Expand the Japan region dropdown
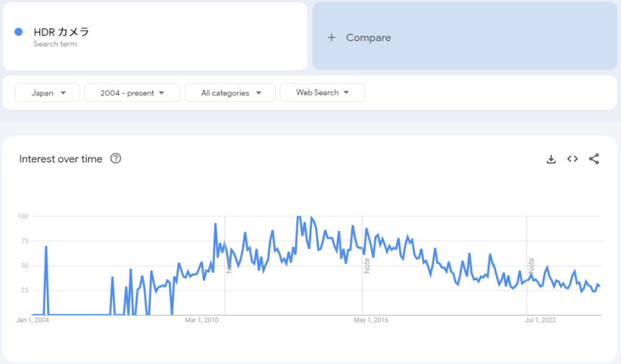Image resolution: width=621 pixels, height=364 pixels. pos(47,93)
